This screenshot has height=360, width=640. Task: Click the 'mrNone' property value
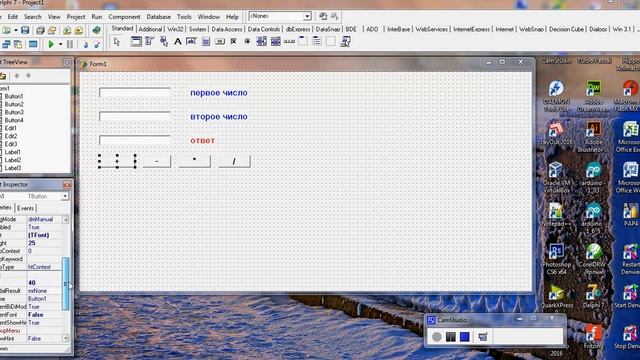[x=38, y=291]
